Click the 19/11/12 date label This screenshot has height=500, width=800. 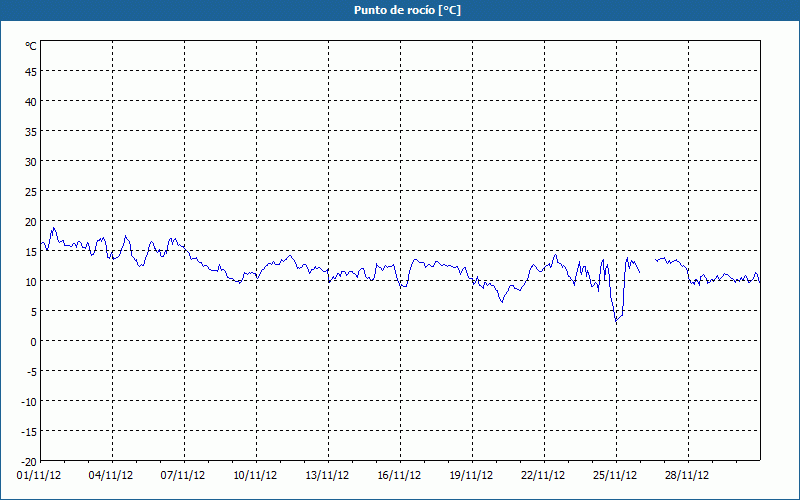[x=471, y=476]
